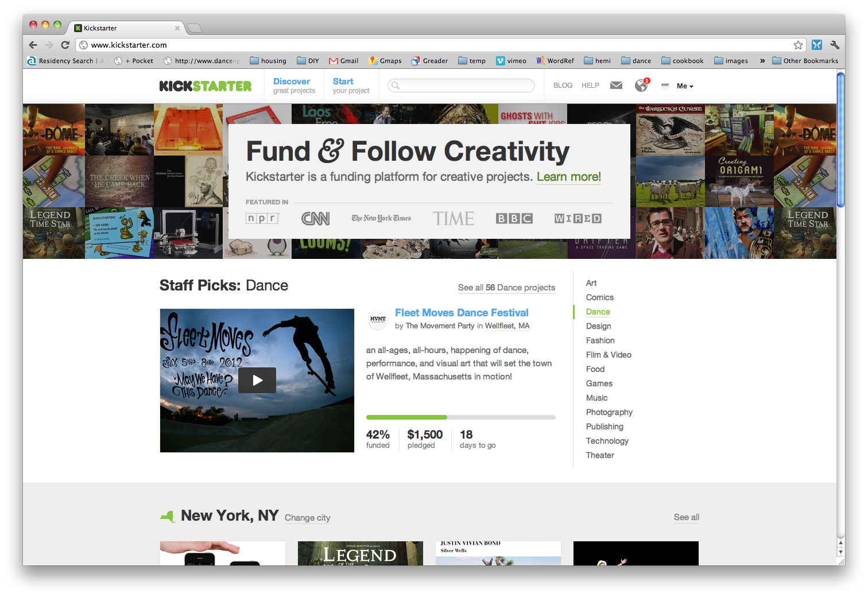
Task: Show hidden bookmarks with chevron
Action: tap(762, 61)
